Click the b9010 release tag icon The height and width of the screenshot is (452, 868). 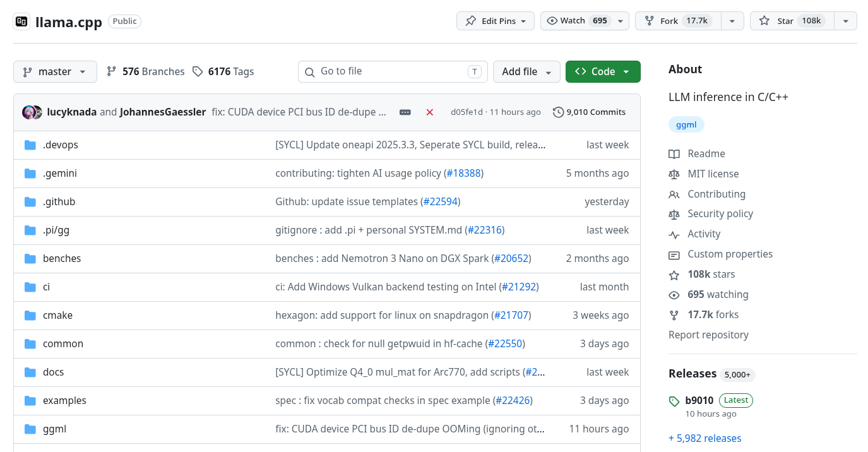674,401
